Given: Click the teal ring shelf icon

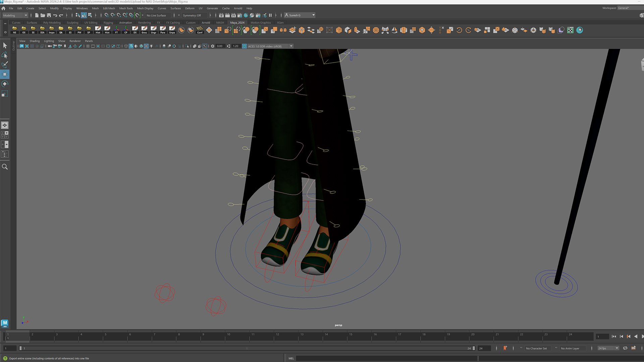Looking at the screenshot, I should (x=580, y=30).
